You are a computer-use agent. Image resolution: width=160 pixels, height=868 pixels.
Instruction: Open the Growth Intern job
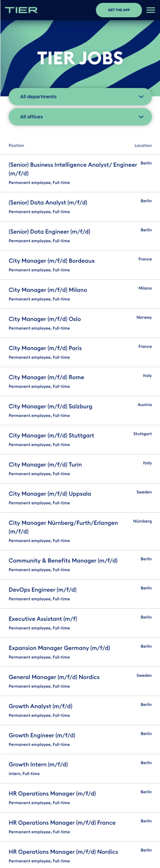38,764
